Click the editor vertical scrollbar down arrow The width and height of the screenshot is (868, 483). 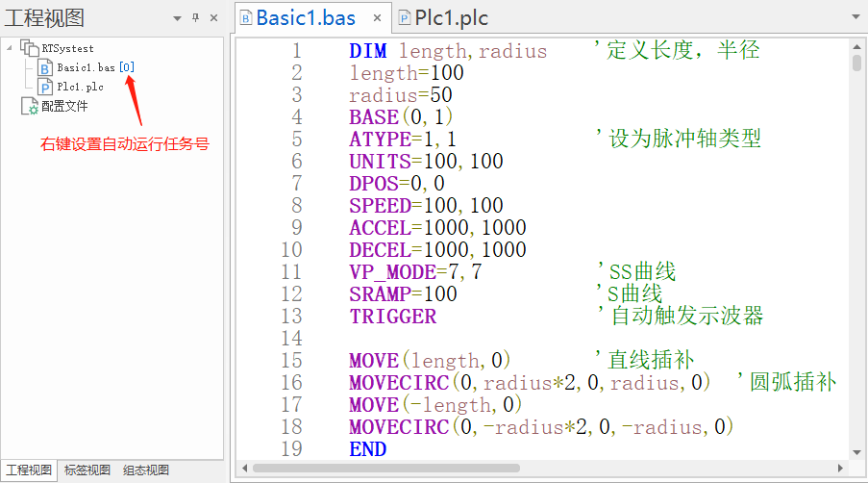point(856,452)
